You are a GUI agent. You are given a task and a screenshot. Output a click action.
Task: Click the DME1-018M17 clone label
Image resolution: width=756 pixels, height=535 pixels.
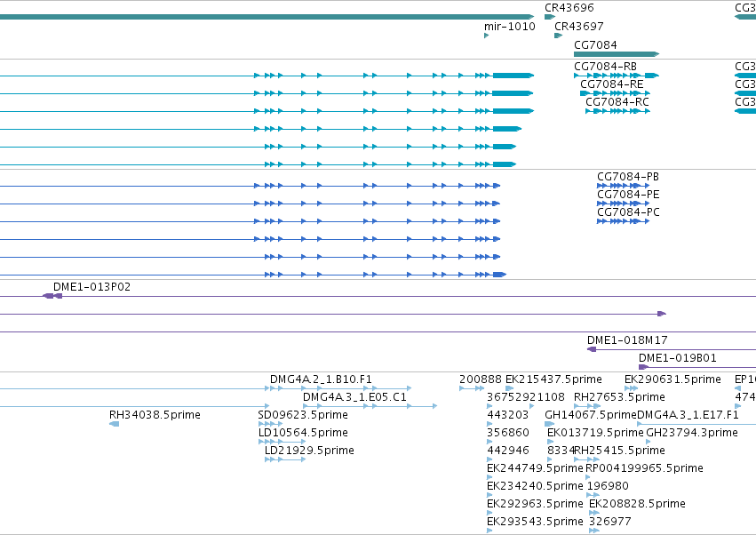pyautogui.click(x=627, y=340)
